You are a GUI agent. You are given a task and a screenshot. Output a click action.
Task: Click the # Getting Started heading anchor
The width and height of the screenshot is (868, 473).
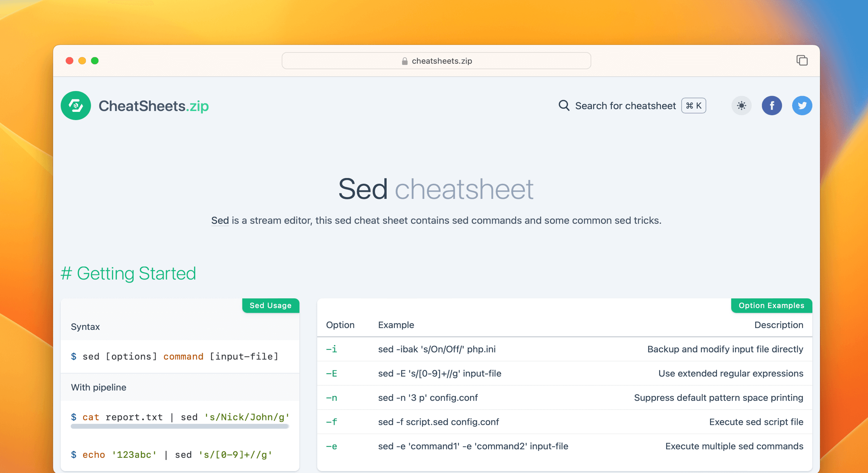pos(128,274)
